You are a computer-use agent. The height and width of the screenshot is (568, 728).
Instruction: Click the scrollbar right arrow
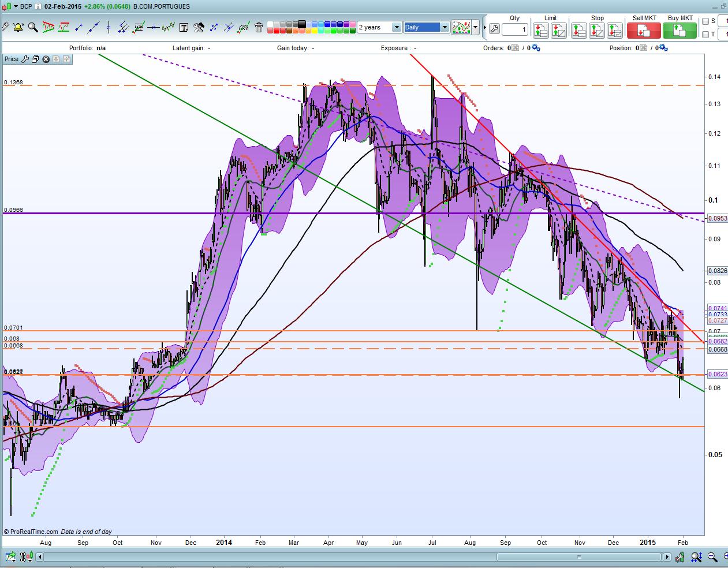coord(667,557)
